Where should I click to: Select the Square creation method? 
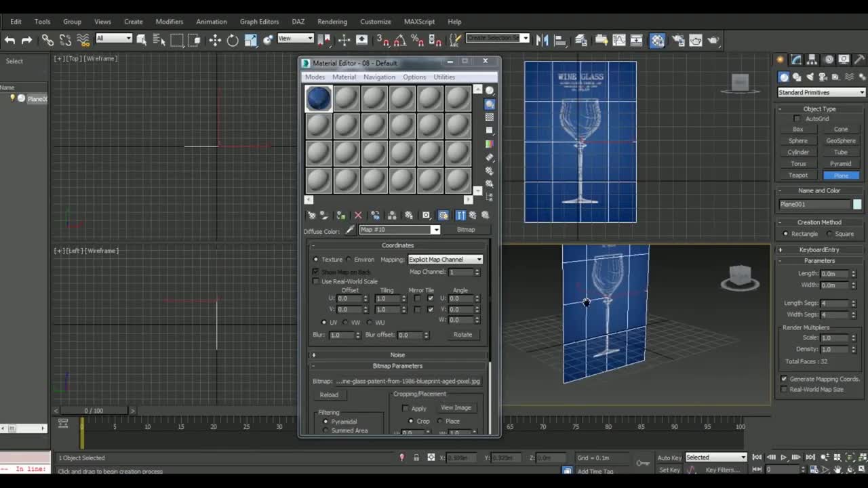point(829,234)
